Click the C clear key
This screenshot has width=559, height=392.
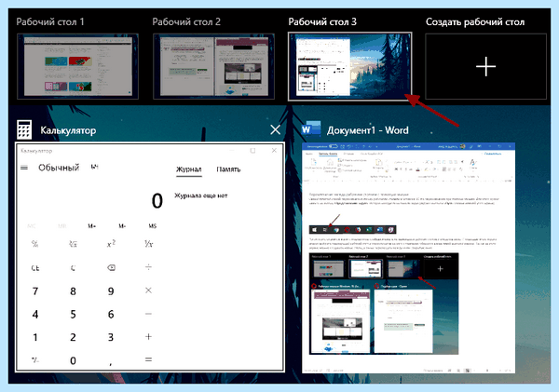tap(73, 267)
